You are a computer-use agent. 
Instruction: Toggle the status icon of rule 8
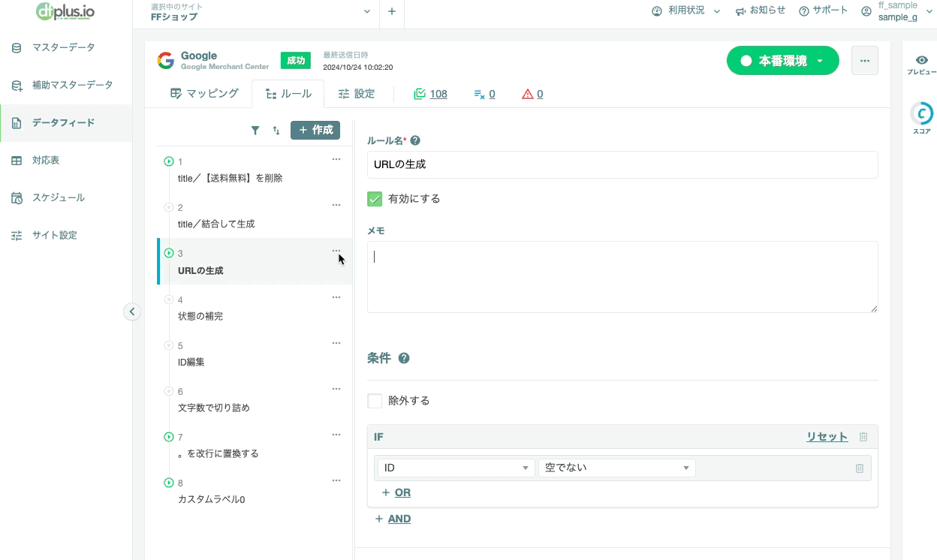[x=168, y=482]
